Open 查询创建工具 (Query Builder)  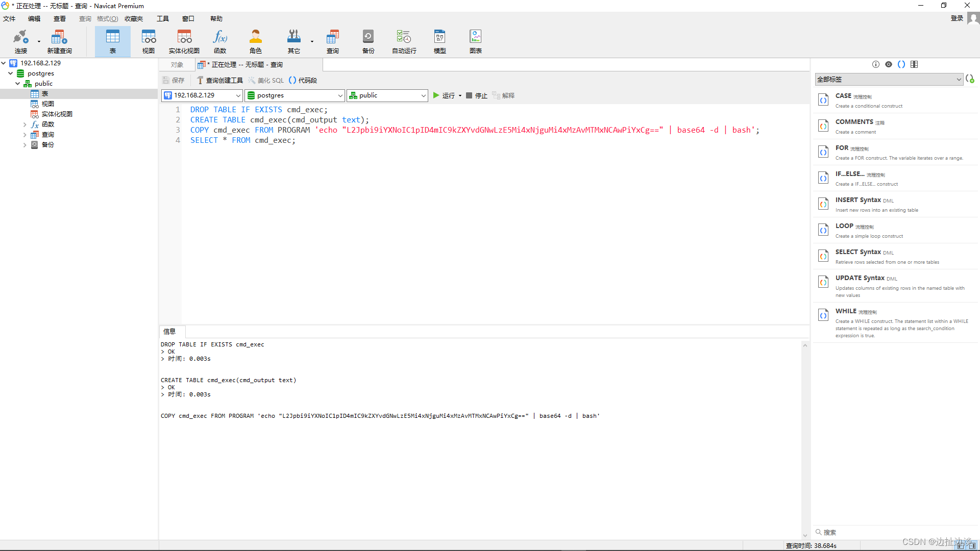pos(219,80)
